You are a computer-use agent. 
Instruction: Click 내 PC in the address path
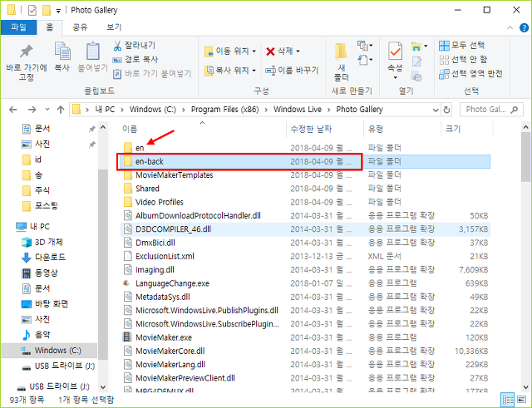[x=105, y=110]
